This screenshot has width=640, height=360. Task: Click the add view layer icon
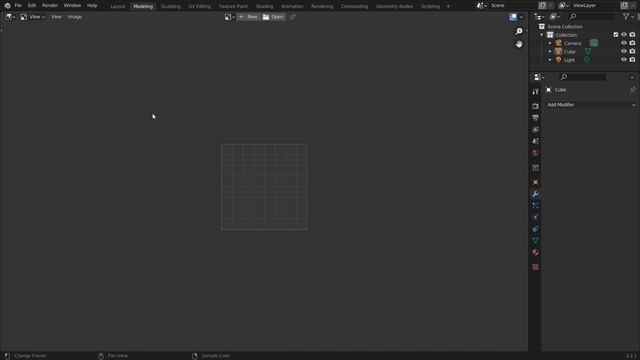pos(624,6)
